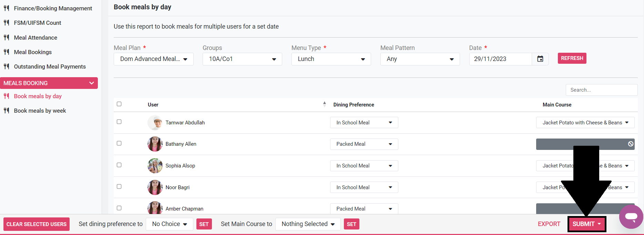Check the box for Tamwar Abdullah
The width and height of the screenshot is (644, 235).
coord(119,122)
